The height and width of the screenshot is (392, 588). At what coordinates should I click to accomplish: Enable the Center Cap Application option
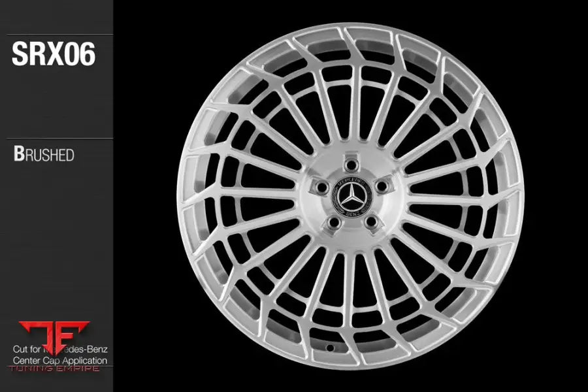click(59, 360)
